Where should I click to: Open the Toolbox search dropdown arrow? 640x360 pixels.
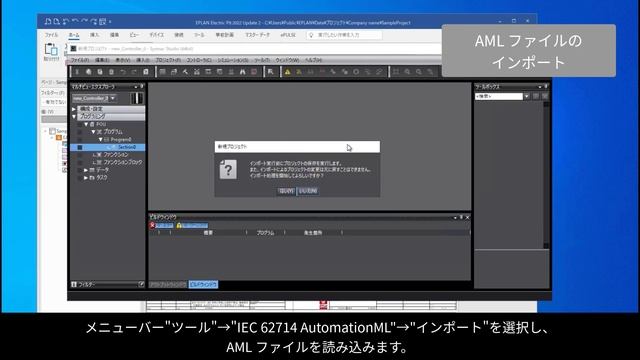click(527, 96)
